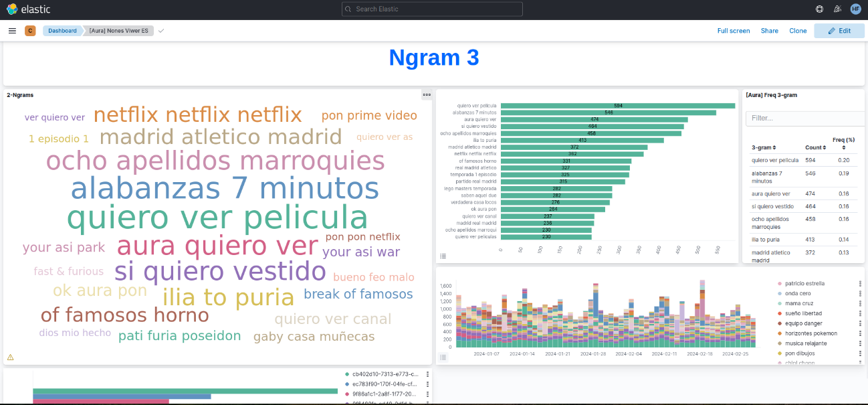Open panel options of 2-Ngrams panel

pos(427,95)
